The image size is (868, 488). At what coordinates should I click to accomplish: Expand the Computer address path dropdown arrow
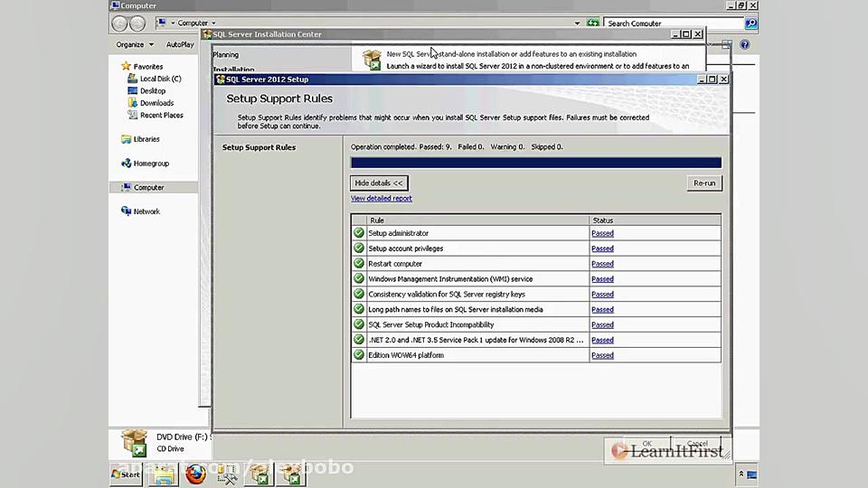(x=213, y=23)
